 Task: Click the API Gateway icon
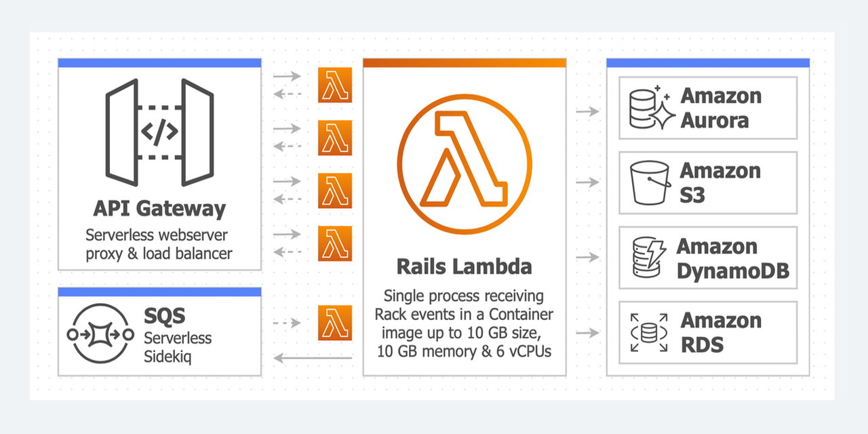pos(159,133)
